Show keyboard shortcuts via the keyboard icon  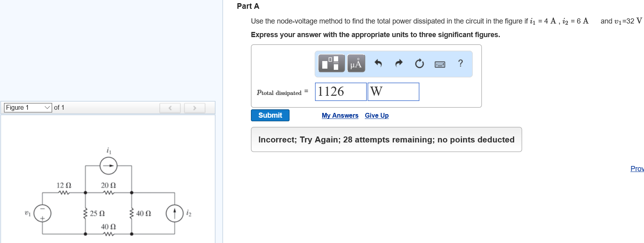440,64
